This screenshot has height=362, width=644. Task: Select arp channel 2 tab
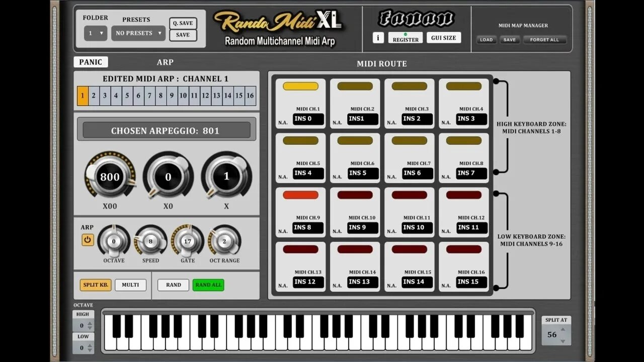click(x=94, y=96)
